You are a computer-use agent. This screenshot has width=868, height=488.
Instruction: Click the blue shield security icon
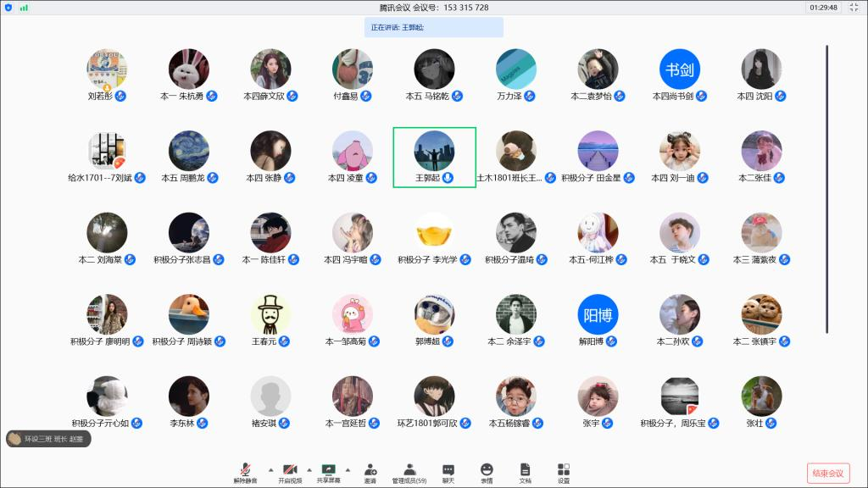(x=8, y=8)
